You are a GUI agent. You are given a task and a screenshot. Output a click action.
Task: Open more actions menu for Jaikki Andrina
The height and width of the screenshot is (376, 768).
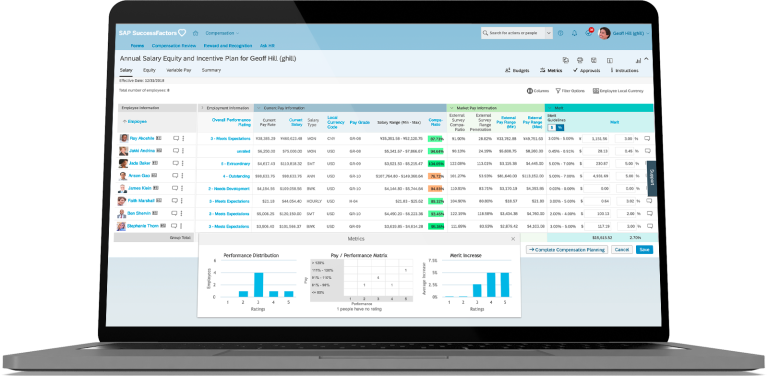[183, 151]
